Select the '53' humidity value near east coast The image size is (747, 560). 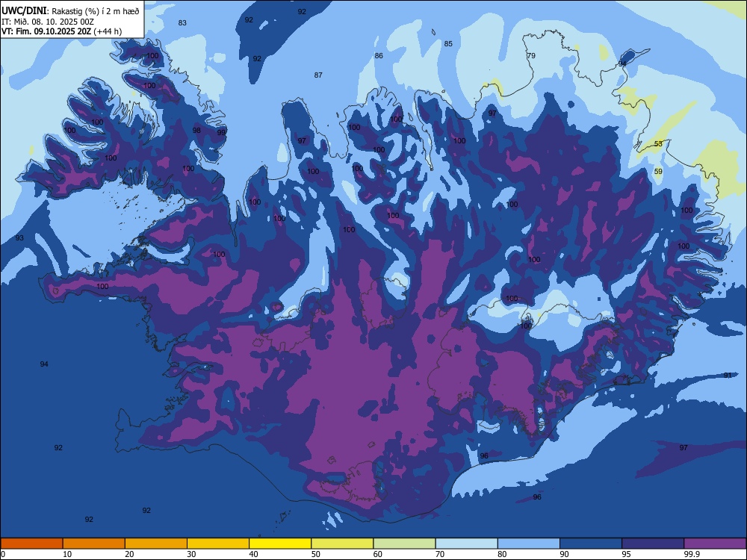pyautogui.click(x=658, y=144)
